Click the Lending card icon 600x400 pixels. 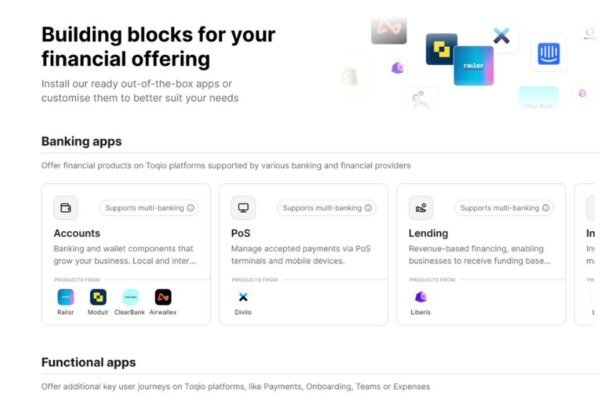click(421, 208)
